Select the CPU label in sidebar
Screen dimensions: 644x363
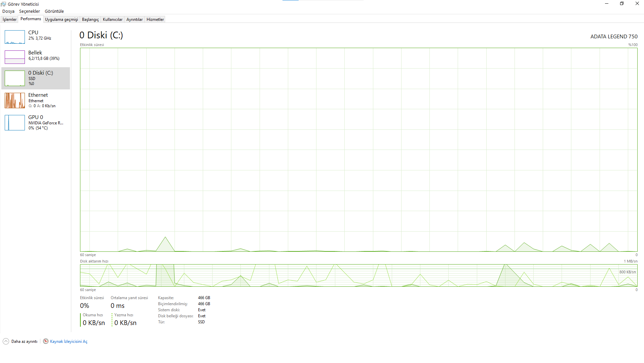coord(33,33)
